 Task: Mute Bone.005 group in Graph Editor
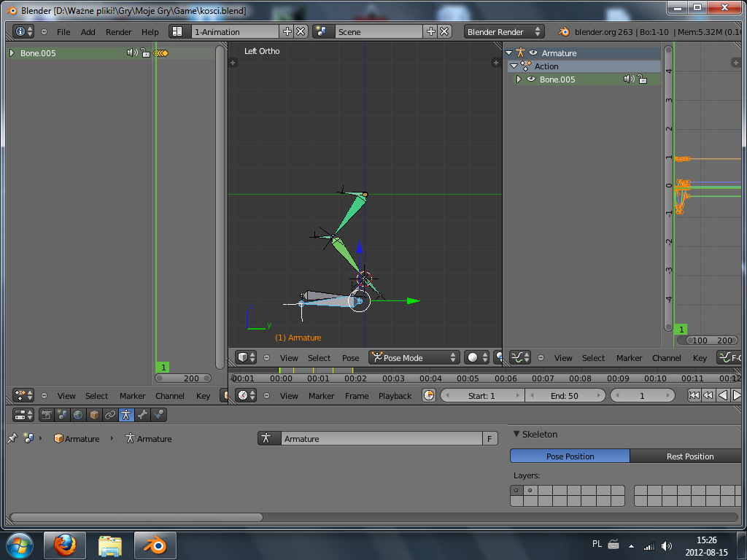(629, 79)
